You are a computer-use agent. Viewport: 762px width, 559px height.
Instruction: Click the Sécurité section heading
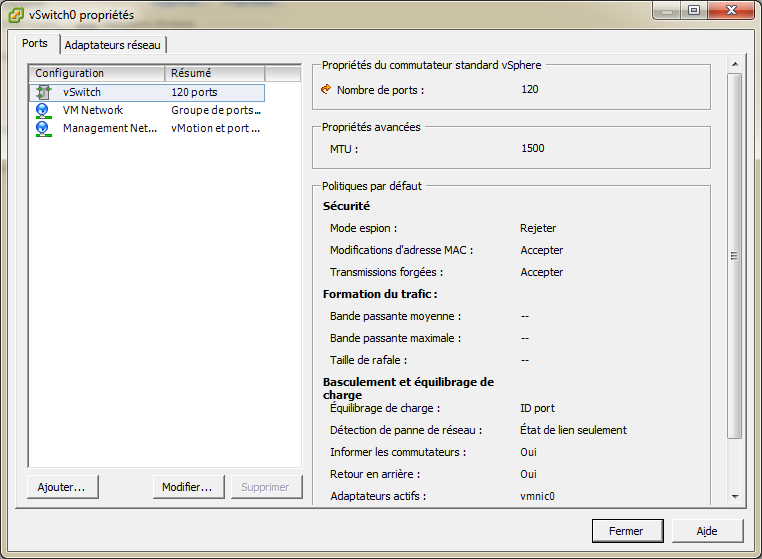click(x=346, y=206)
